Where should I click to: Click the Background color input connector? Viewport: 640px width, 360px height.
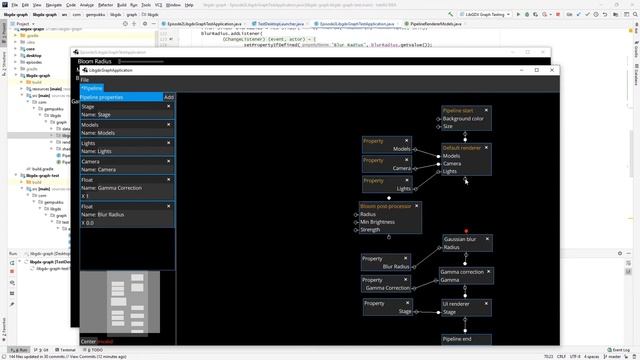(x=438, y=119)
